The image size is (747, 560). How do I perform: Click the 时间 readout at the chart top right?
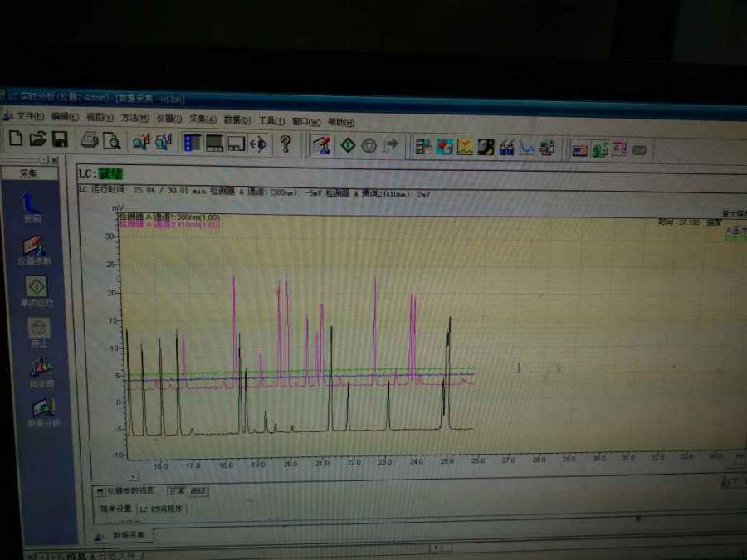(679, 222)
